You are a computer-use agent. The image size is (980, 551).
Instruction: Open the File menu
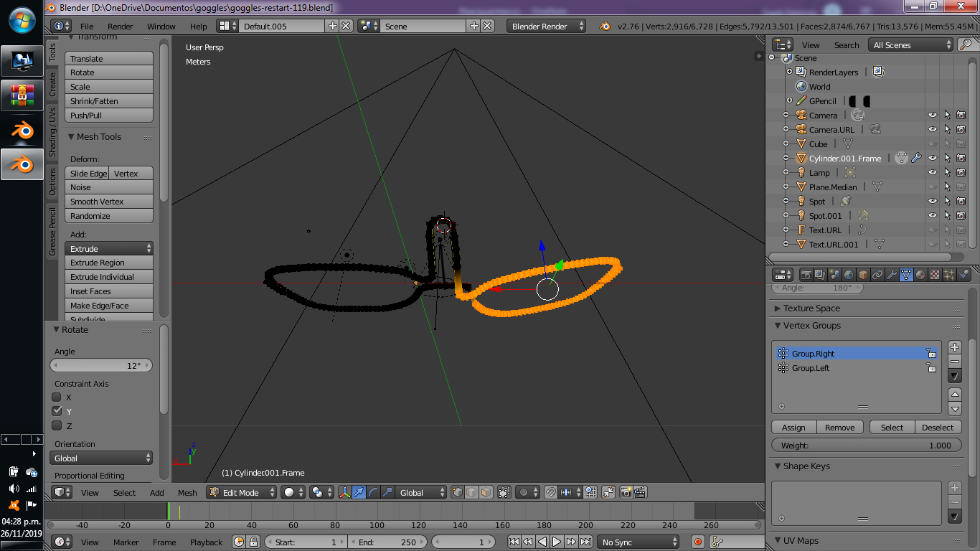[87, 26]
